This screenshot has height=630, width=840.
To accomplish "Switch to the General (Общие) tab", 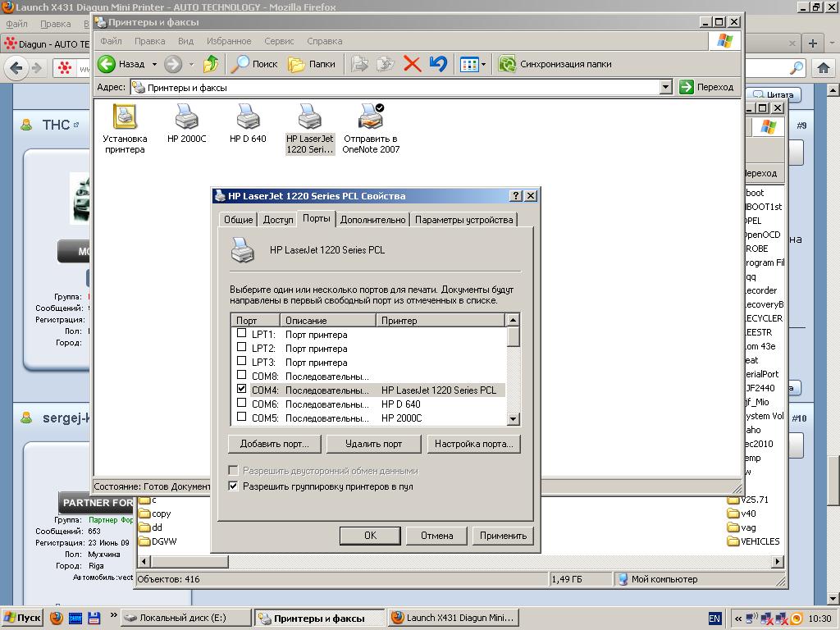I will pos(239,220).
